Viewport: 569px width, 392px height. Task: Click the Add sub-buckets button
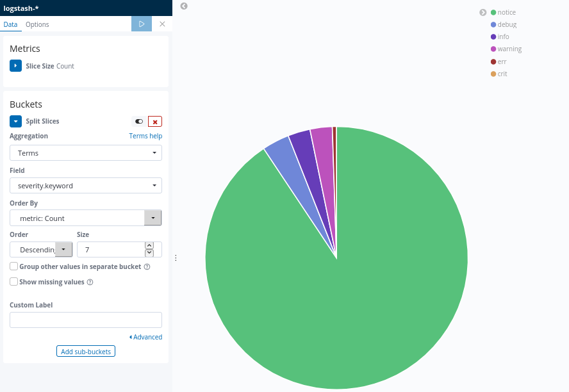coord(86,351)
